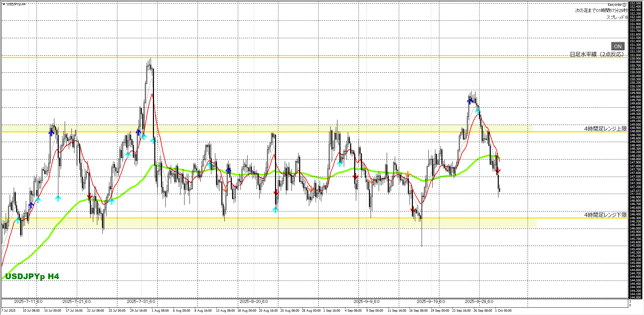Screen dimensions: 644x315
Task: Select the スプレッド:6 spread readout
Action: [x=616, y=17]
